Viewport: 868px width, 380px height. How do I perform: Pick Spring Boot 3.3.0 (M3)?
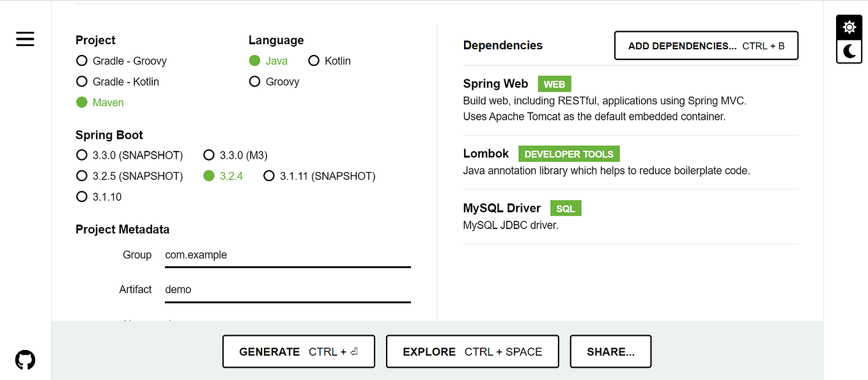pyautogui.click(x=209, y=155)
